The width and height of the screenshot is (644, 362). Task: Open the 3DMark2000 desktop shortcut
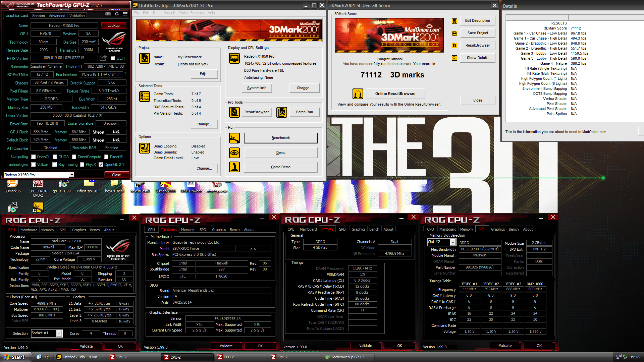click(x=166, y=186)
